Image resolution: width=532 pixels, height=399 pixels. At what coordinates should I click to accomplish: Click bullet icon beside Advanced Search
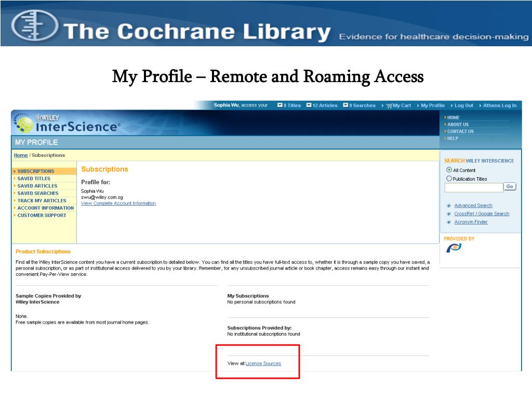pyautogui.click(x=449, y=206)
